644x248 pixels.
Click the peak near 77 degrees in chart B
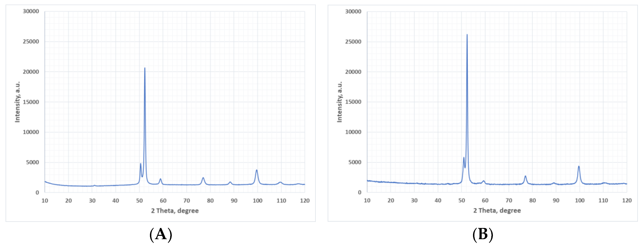coord(526,176)
